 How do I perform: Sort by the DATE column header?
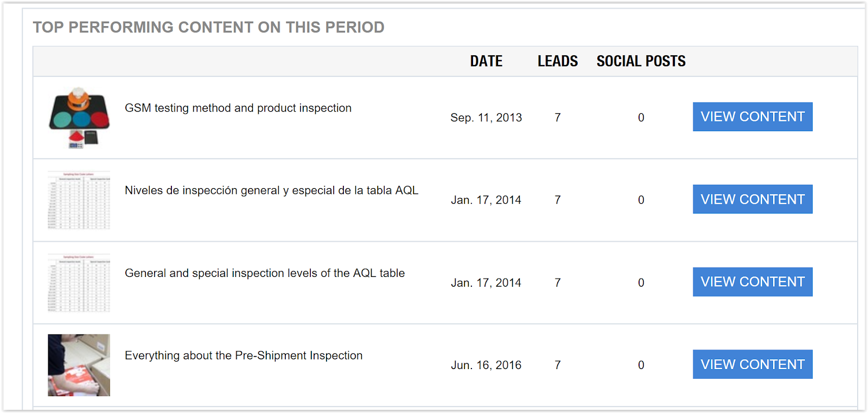coord(486,61)
